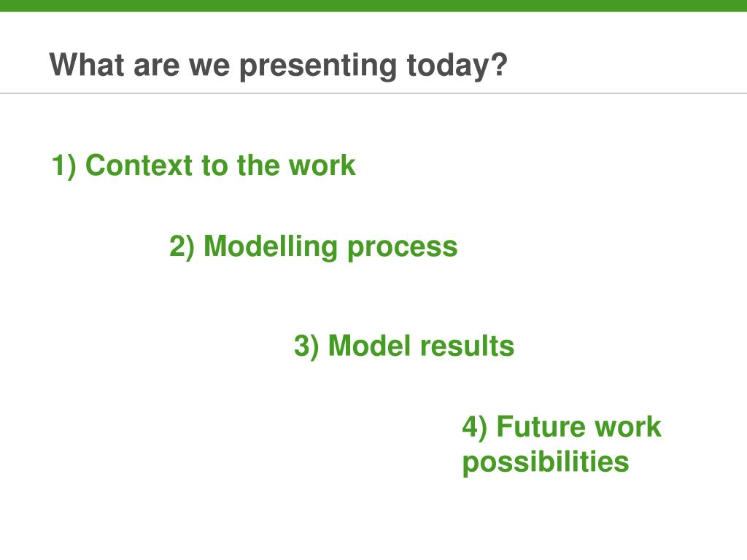This screenshot has height=560, width=747.
Task: Select the '4) Future work possibilities' item
Action: point(562,444)
